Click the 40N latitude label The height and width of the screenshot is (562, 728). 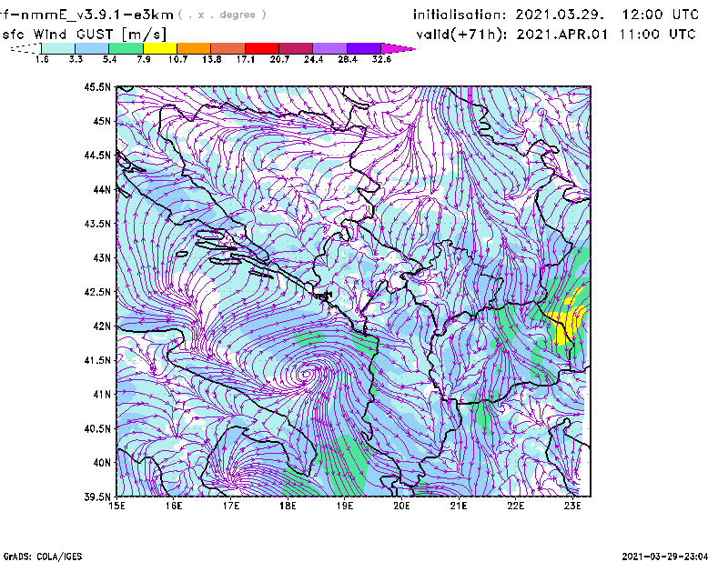102,463
